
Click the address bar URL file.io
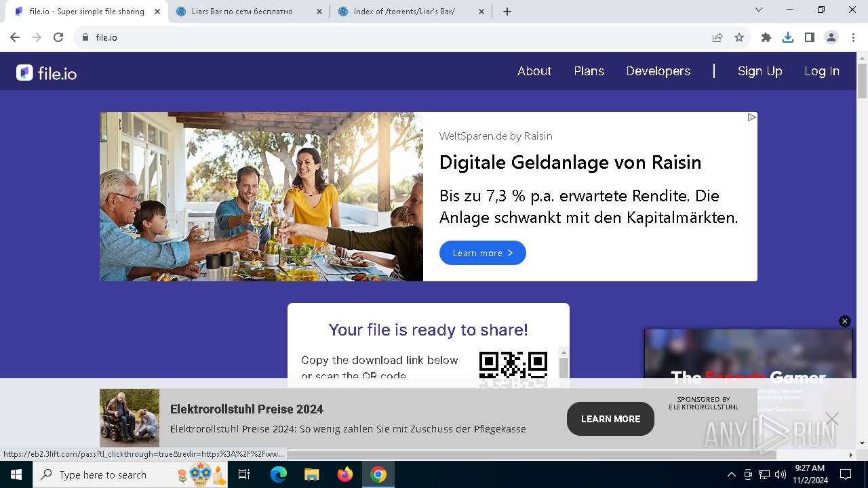tap(106, 37)
